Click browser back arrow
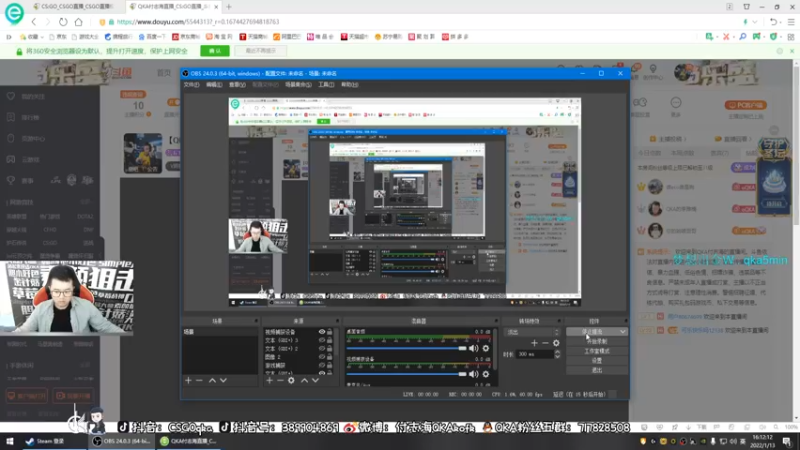Screen dimensions: 800x450 (34, 22)
